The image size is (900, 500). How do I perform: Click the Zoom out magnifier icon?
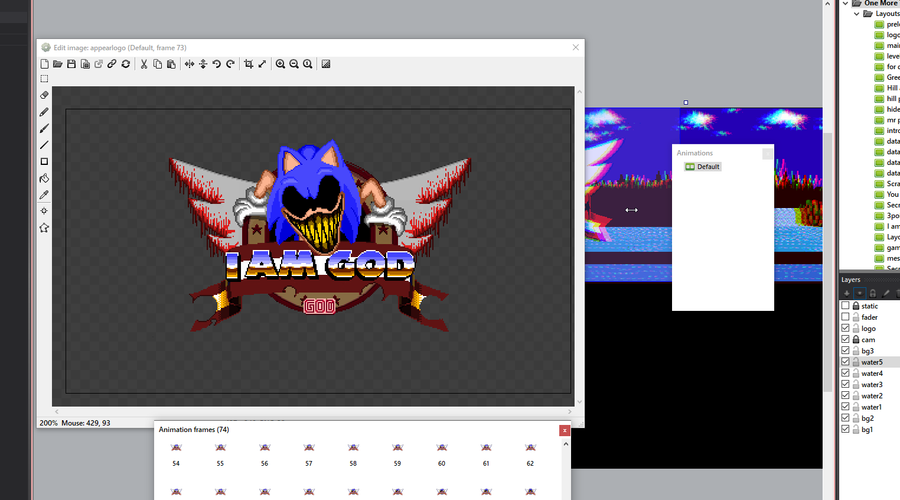[x=294, y=64]
